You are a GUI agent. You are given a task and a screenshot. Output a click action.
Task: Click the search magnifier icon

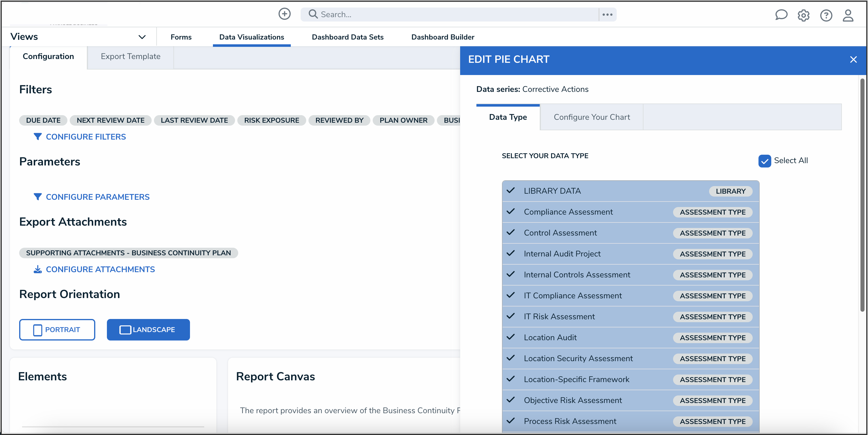point(313,14)
